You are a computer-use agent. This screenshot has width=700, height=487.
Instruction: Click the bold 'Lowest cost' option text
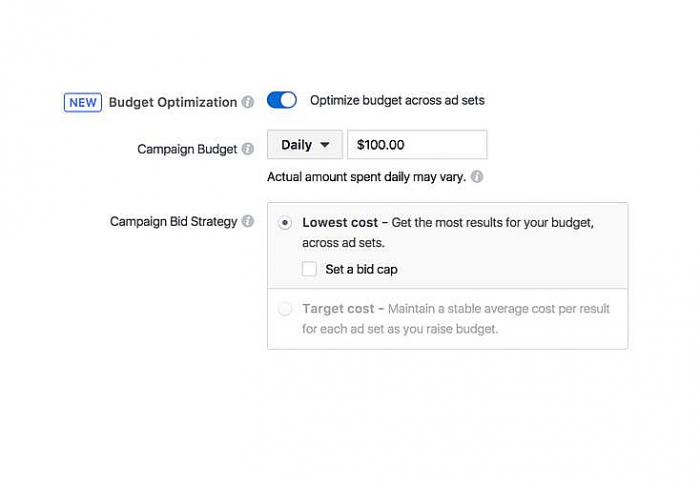(340, 223)
